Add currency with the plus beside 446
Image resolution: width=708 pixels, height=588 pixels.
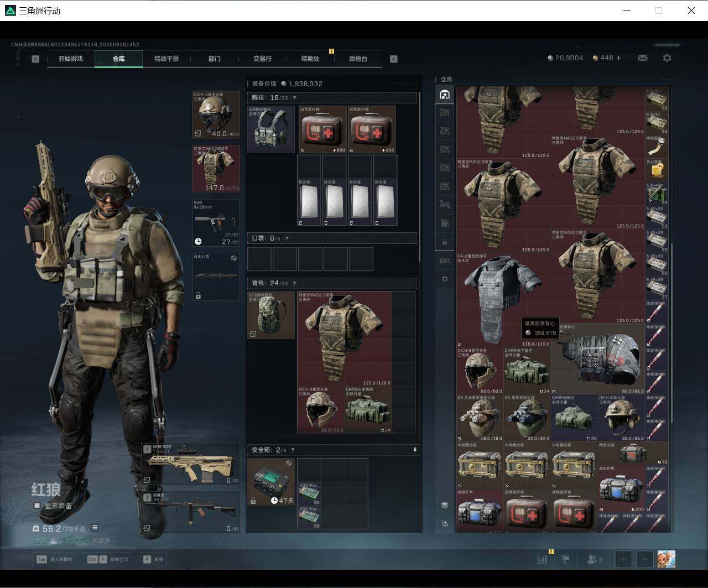(x=618, y=58)
